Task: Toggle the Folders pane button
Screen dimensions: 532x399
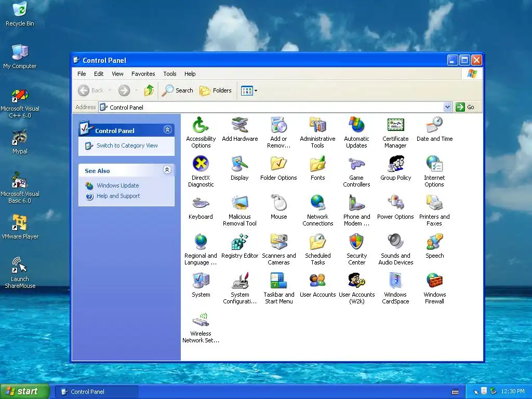Action: pos(216,90)
